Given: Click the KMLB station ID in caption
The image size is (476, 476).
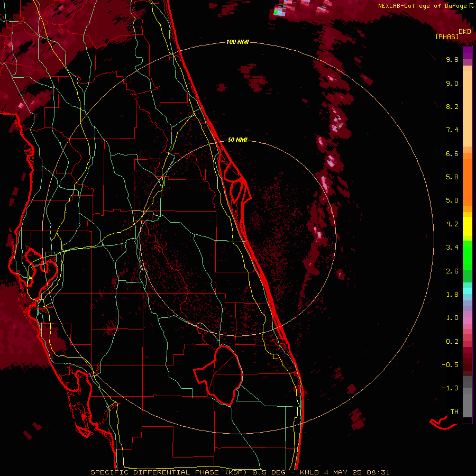Looking at the screenshot, I should tap(309, 472).
